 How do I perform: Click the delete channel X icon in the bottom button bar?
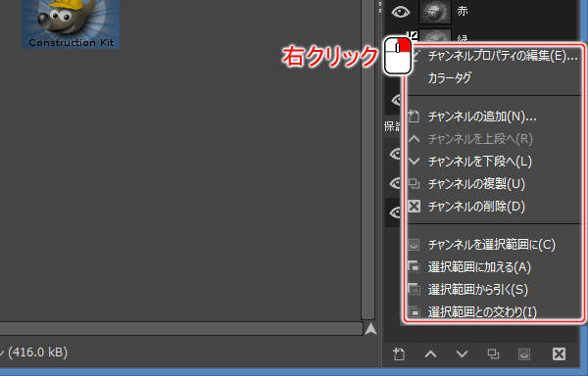click(x=559, y=353)
